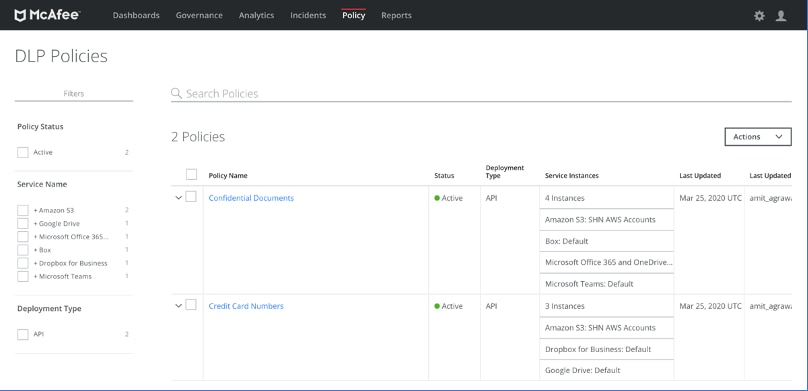Tick the select-all policies header checkbox

tap(191, 175)
